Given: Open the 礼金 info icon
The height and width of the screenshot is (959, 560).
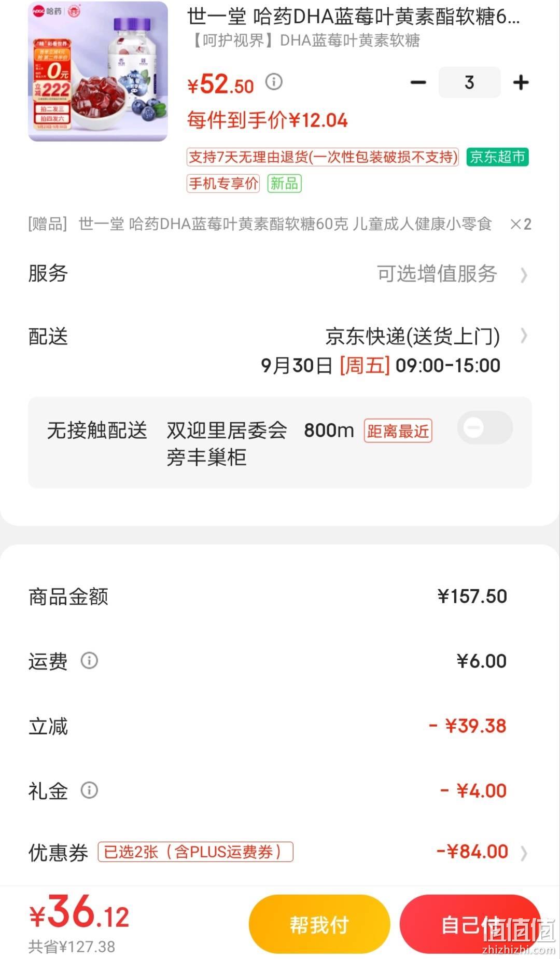Looking at the screenshot, I should tap(89, 790).
